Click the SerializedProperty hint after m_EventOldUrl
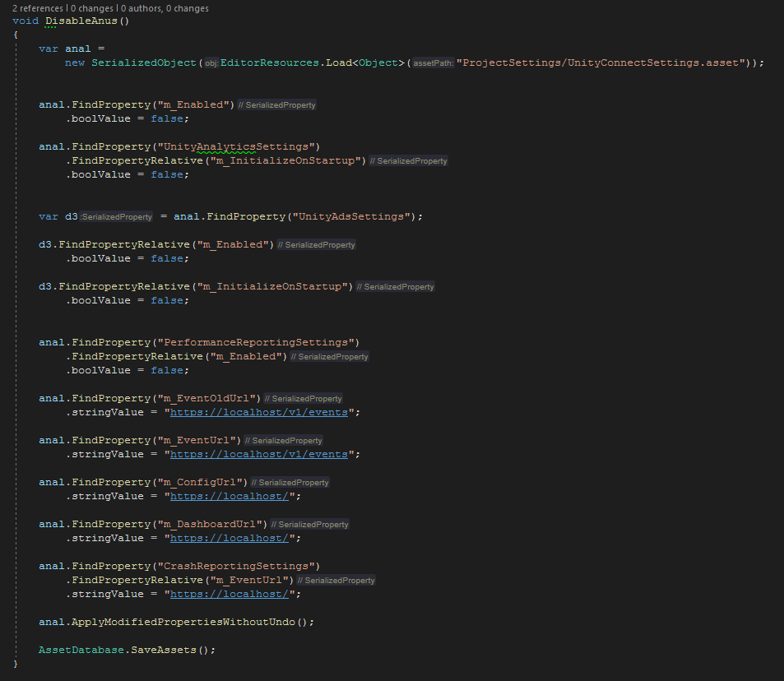 pyautogui.click(x=303, y=399)
